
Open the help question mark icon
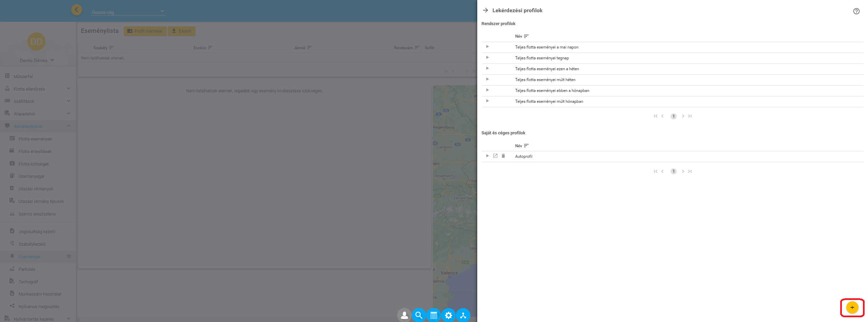coord(856,11)
